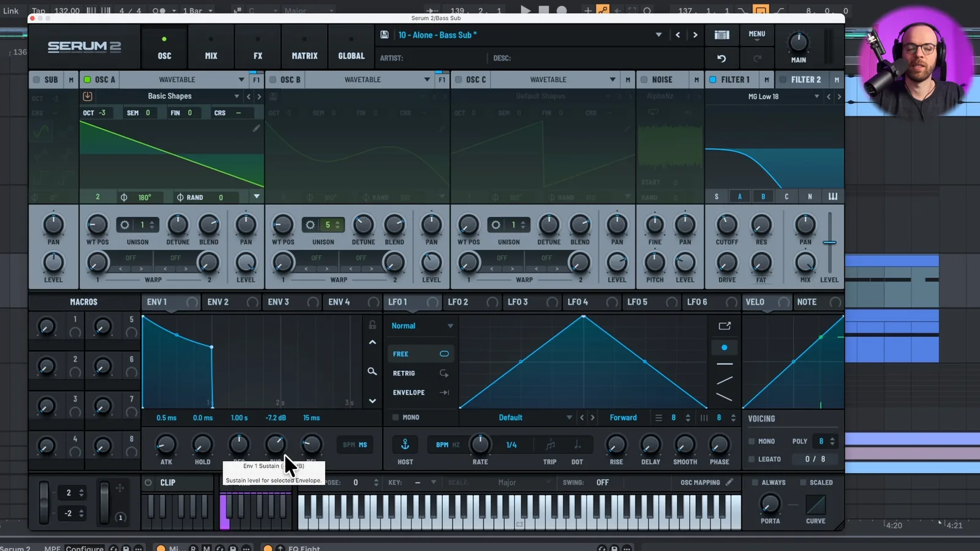Click the Forward direction button
Image resolution: width=980 pixels, height=551 pixels.
623,418
